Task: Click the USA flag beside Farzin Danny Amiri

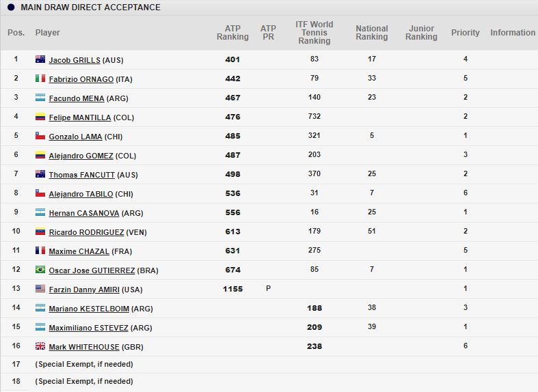Action: coord(40,289)
